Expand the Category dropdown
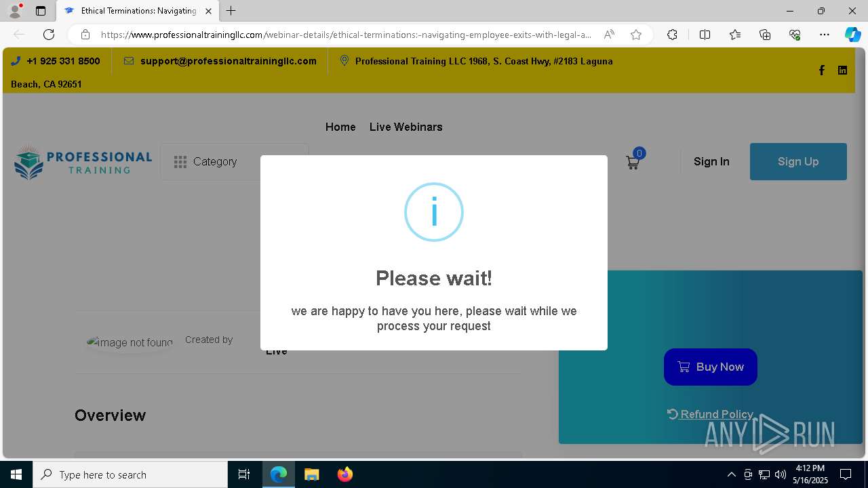868x488 pixels. (234, 161)
